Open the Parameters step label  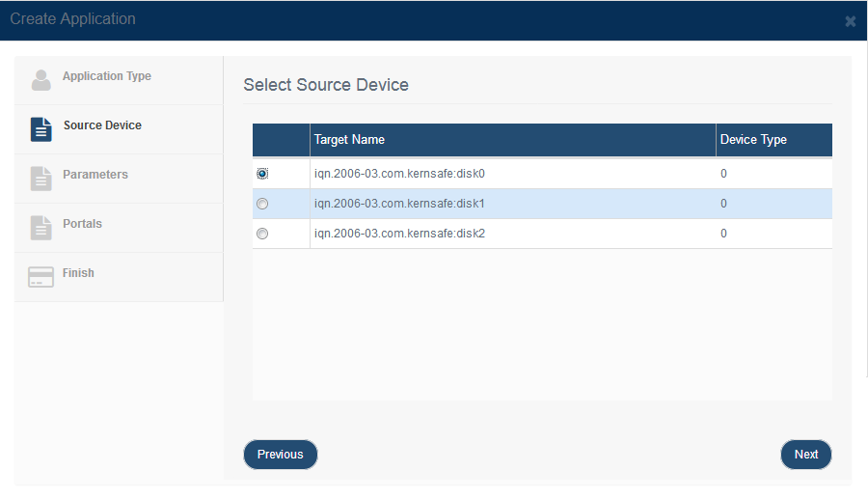point(95,175)
